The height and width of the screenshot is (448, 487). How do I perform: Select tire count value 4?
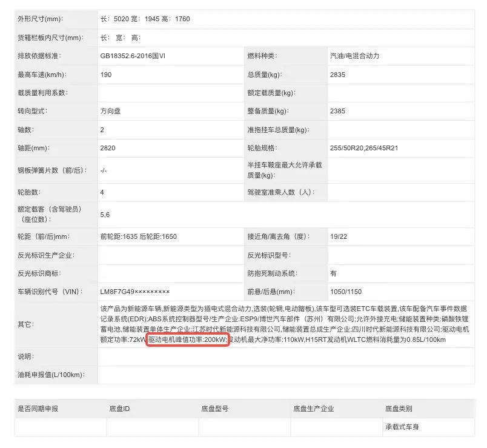click(102, 192)
